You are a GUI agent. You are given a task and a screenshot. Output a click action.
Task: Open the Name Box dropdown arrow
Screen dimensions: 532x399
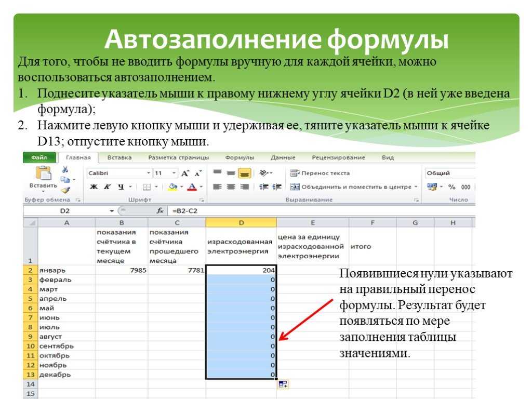coord(112,211)
